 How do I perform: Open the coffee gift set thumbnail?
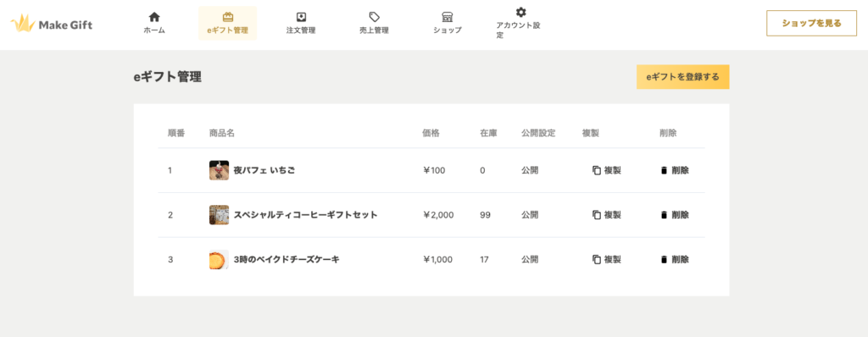click(219, 215)
